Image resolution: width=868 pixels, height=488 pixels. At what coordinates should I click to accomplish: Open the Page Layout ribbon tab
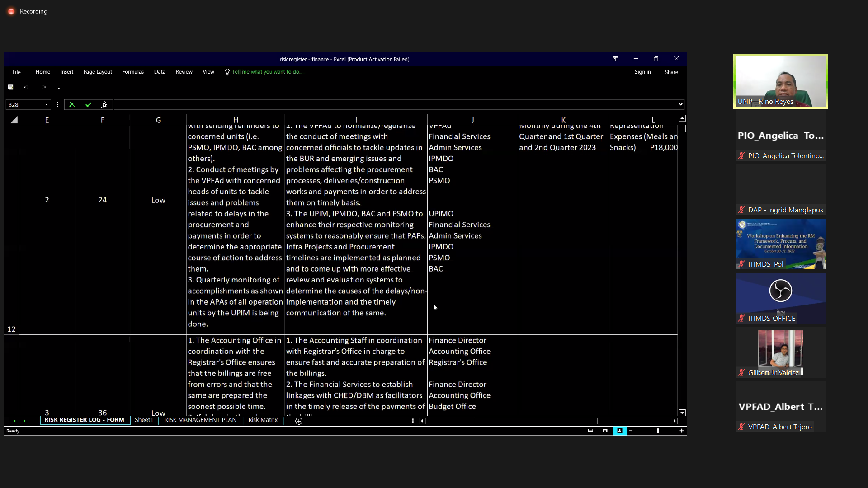(x=98, y=72)
